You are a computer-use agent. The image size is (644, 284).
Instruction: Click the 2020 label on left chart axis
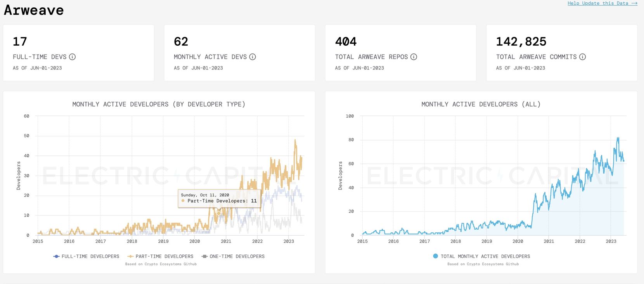(x=195, y=241)
